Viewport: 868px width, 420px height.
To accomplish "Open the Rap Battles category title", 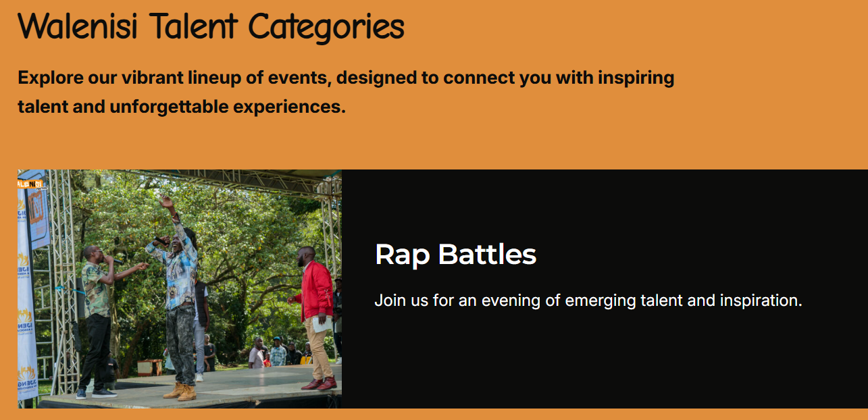I will (x=455, y=255).
